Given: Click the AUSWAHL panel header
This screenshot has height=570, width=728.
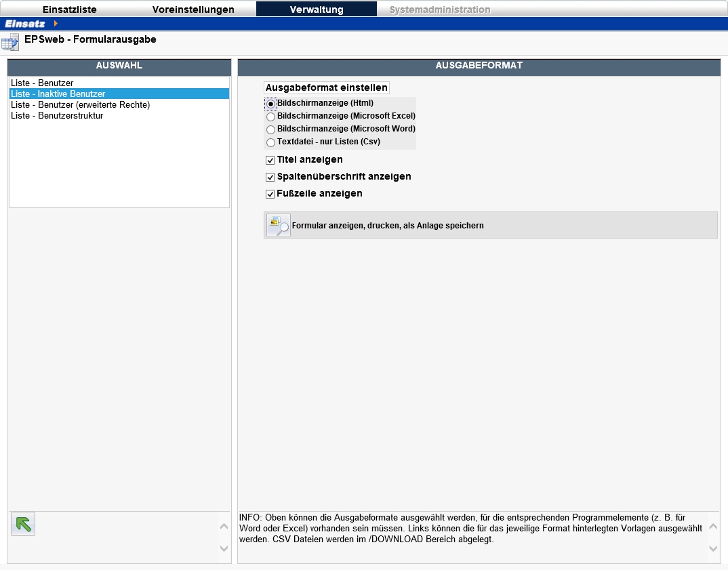Looking at the screenshot, I should [119, 66].
